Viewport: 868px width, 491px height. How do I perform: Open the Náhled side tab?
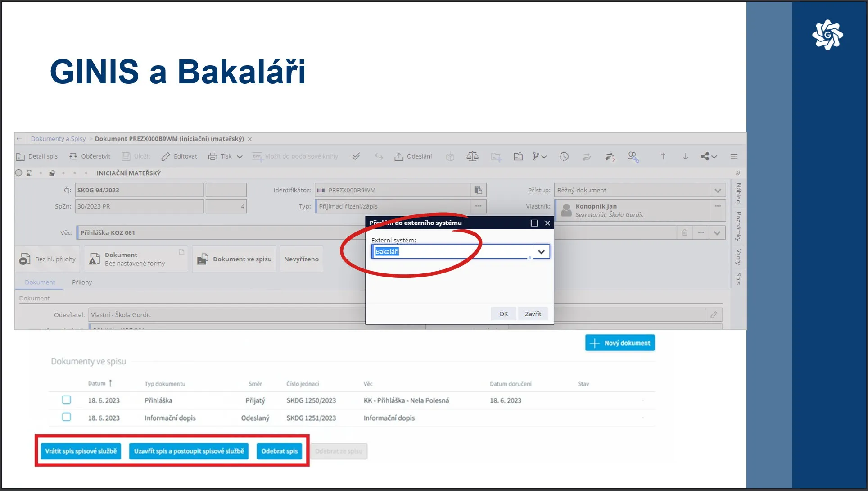coord(738,193)
